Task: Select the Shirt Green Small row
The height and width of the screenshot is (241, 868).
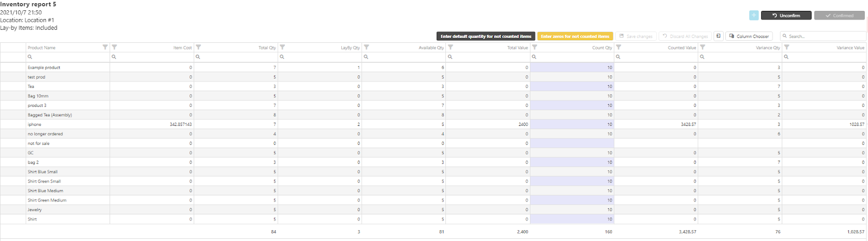Action: [44, 181]
